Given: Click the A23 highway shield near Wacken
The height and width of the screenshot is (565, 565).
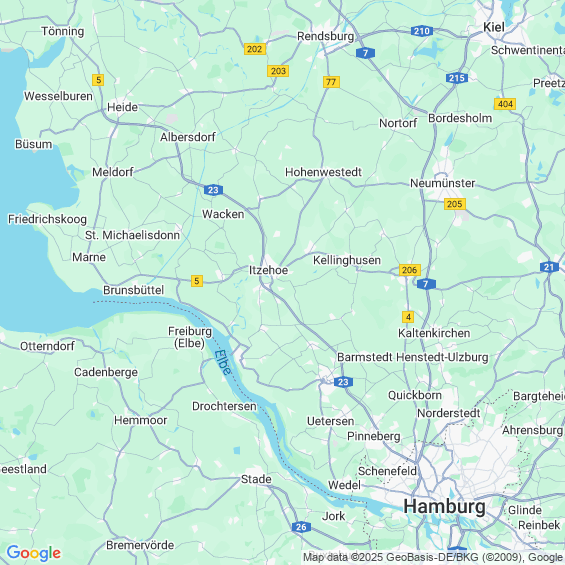Looking at the screenshot, I should pos(213,190).
